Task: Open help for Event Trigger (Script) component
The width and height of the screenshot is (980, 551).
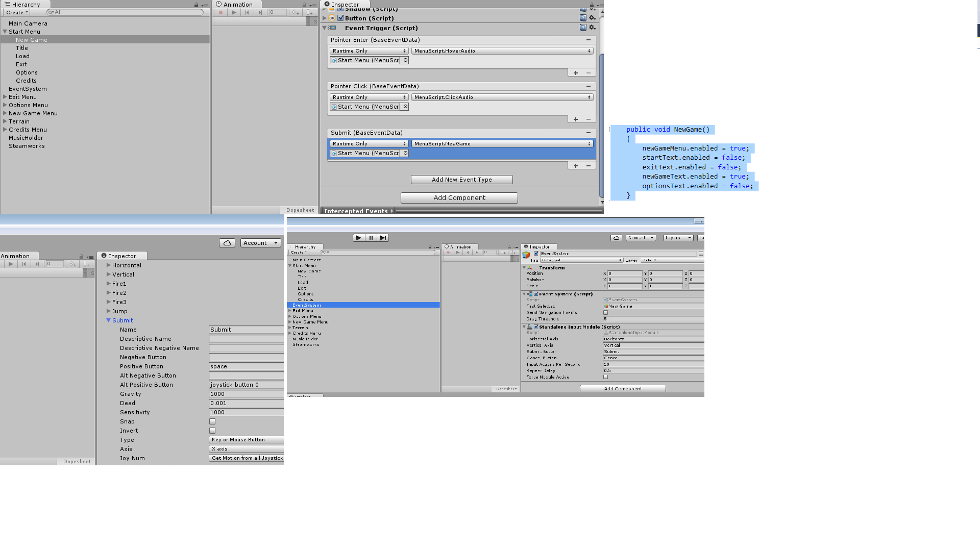Action: (583, 28)
